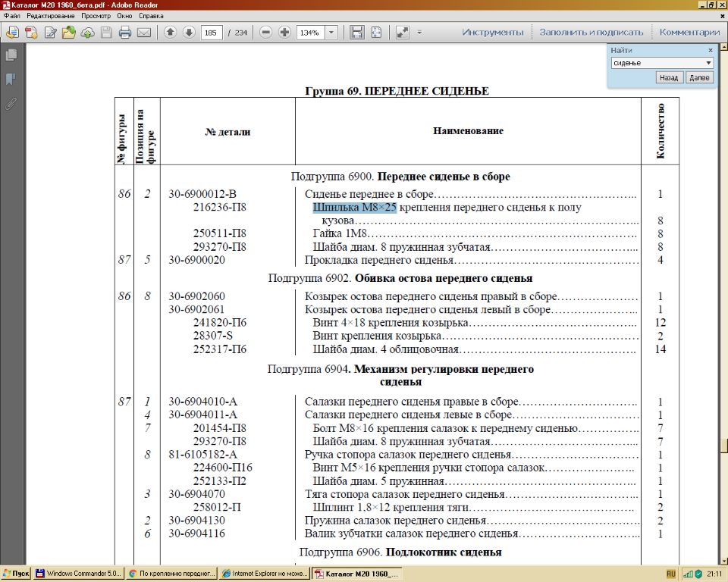
Task: Click the green shield tray icon
Action: click(x=698, y=574)
